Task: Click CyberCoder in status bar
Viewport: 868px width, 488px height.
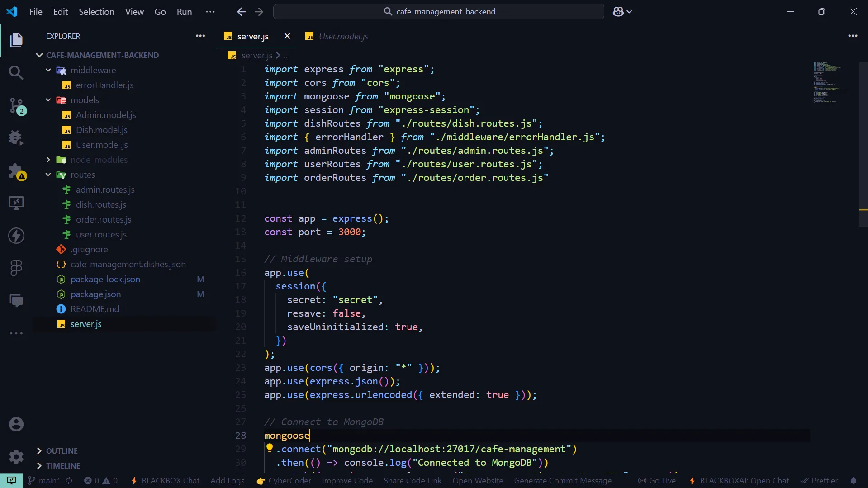Action: point(284,481)
